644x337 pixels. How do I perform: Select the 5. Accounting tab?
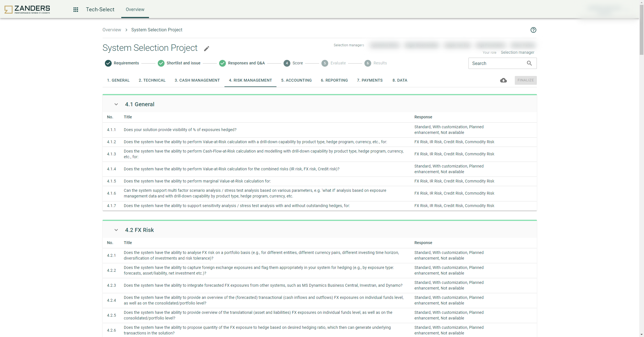pyautogui.click(x=296, y=81)
